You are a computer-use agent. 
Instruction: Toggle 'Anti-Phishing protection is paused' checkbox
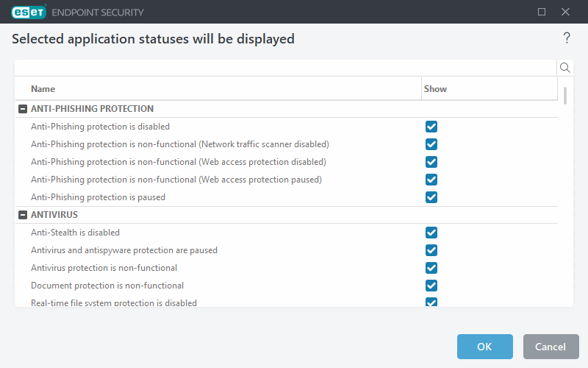(x=431, y=197)
